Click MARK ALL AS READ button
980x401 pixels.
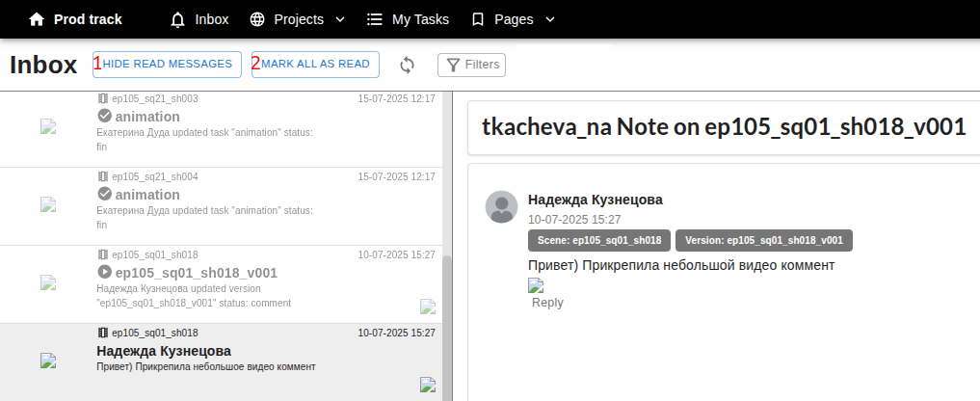point(316,65)
